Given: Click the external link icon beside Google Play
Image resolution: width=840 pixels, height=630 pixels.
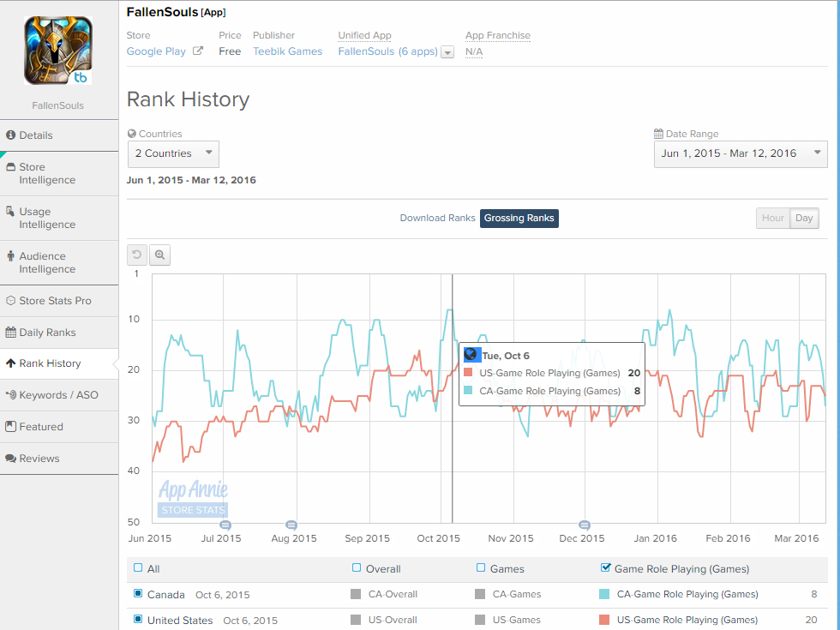Looking at the screenshot, I should click(x=198, y=51).
